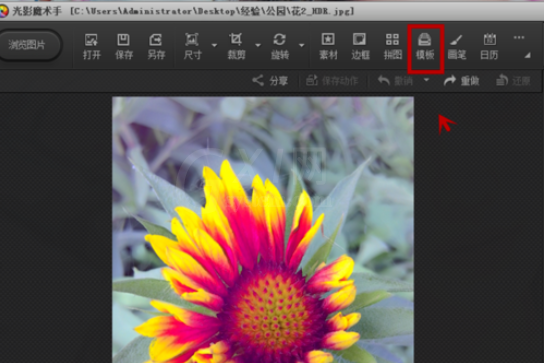The image size is (544, 363).
Task: Open the 拼图 collage tool
Action: click(x=392, y=47)
